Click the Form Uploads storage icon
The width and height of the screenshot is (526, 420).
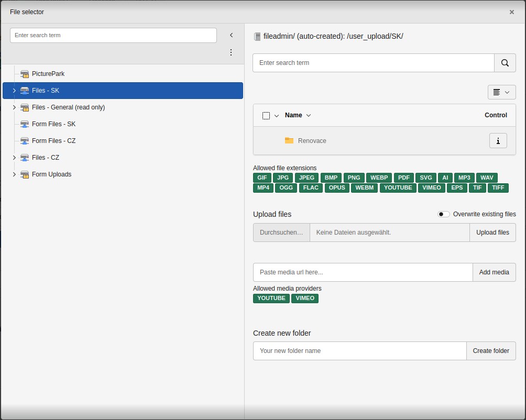tap(25, 174)
